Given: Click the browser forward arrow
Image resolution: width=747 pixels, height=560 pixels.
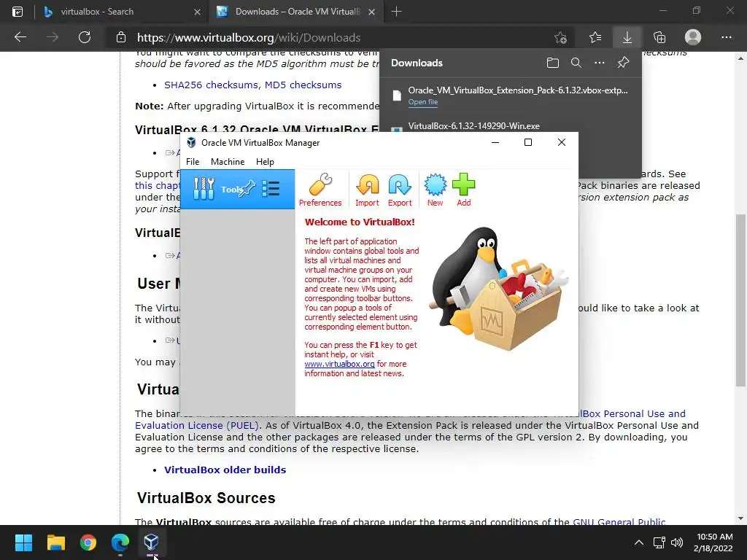Looking at the screenshot, I should coord(53,37).
